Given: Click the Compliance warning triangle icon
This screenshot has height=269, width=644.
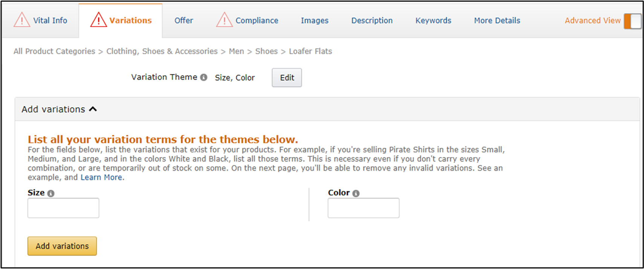Looking at the screenshot, I should pos(224,20).
